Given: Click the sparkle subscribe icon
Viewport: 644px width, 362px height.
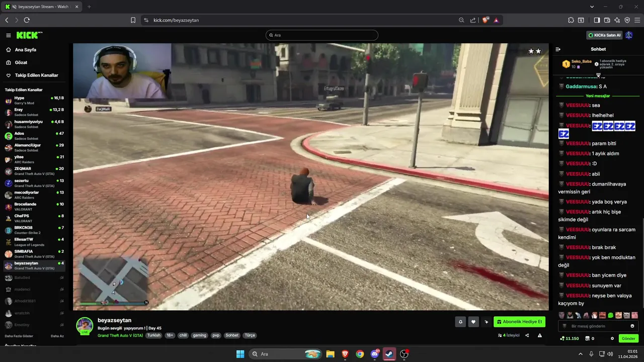Looking at the screenshot, I should [487, 322].
